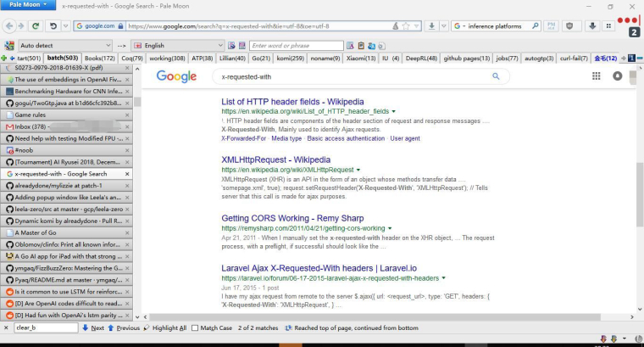Toggle Highlight All in find bar

165,327
